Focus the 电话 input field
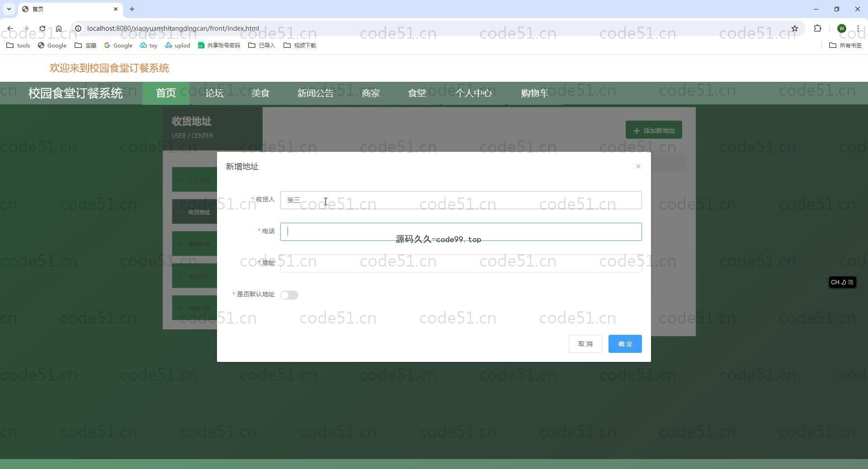Viewport: 868px width, 469px height. coord(461,232)
